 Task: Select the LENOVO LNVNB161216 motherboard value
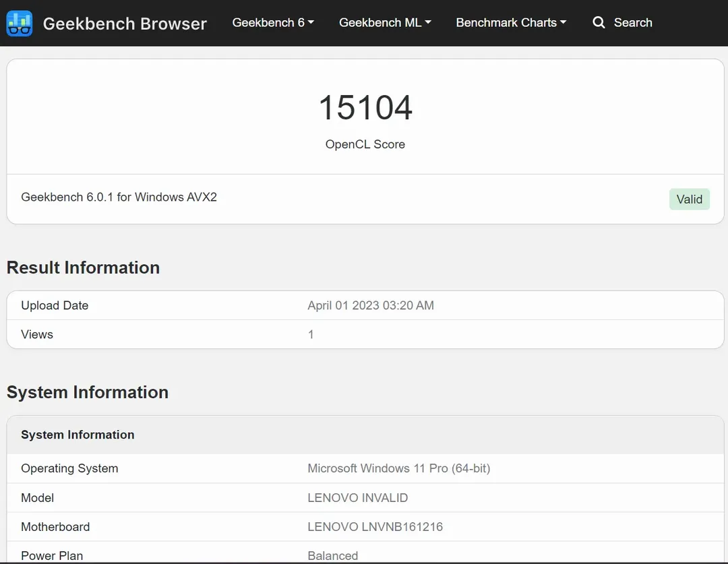point(375,527)
